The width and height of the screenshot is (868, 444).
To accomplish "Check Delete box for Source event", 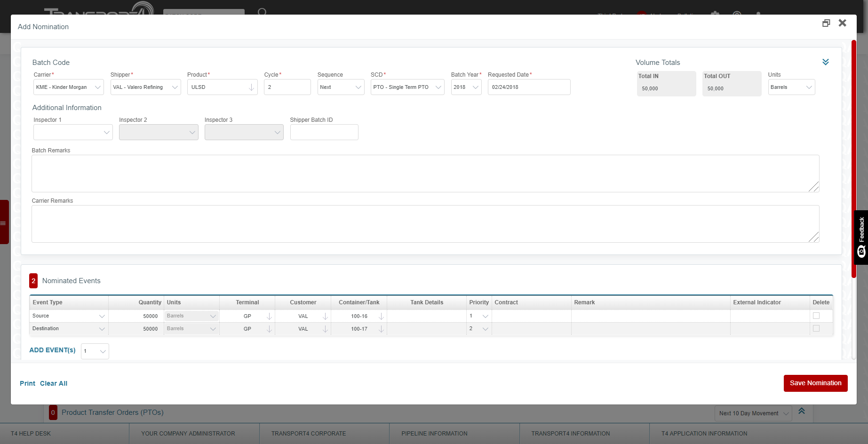I will click(x=816, y=316).
